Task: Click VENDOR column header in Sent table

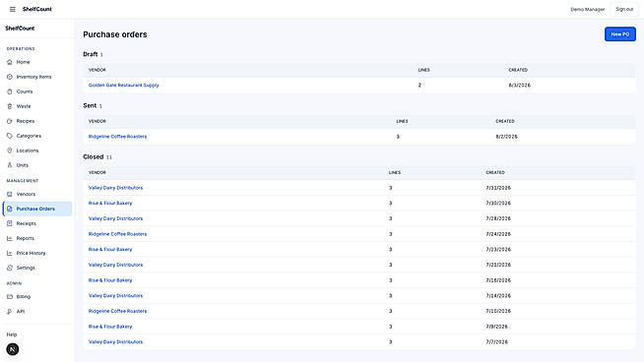Action: pyautogui.click(x=97, y=121)
